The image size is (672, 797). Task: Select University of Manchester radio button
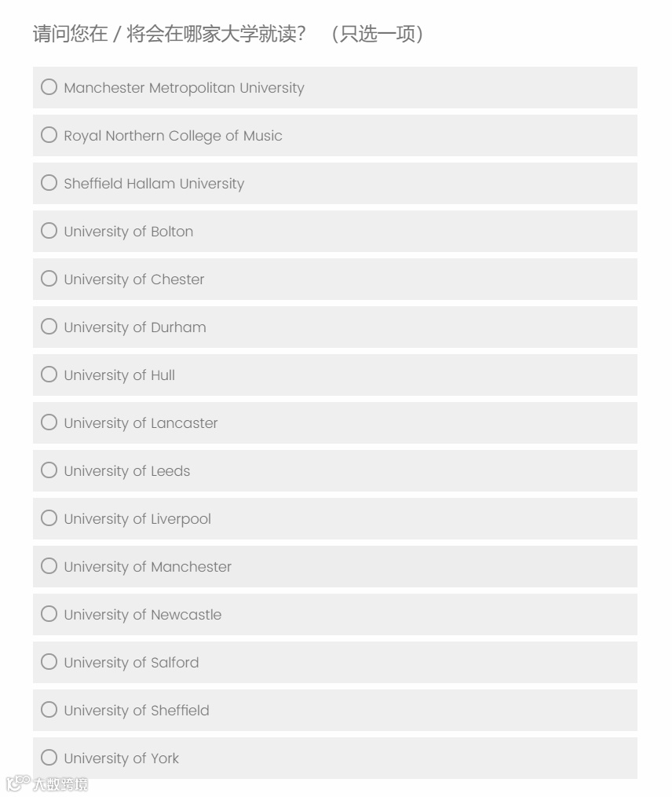coord(49,566)
